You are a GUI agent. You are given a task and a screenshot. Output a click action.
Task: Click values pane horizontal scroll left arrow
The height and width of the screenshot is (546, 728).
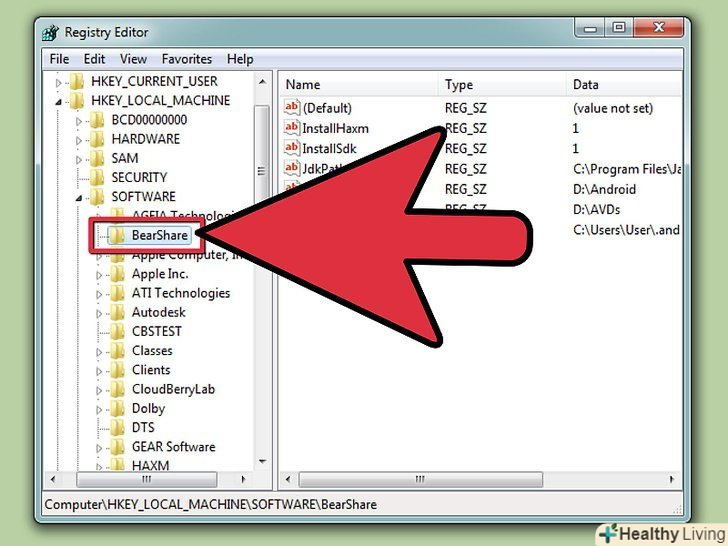[288, 480]
